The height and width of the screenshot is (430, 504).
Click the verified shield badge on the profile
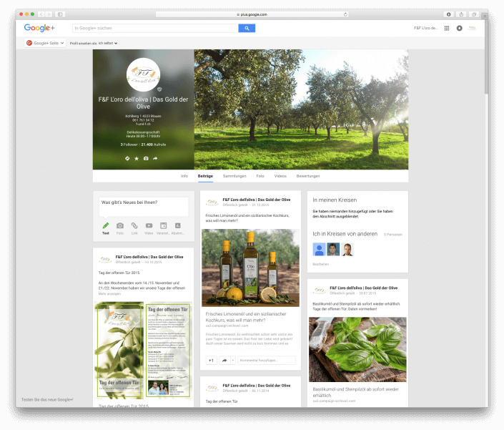coord(159,89)
